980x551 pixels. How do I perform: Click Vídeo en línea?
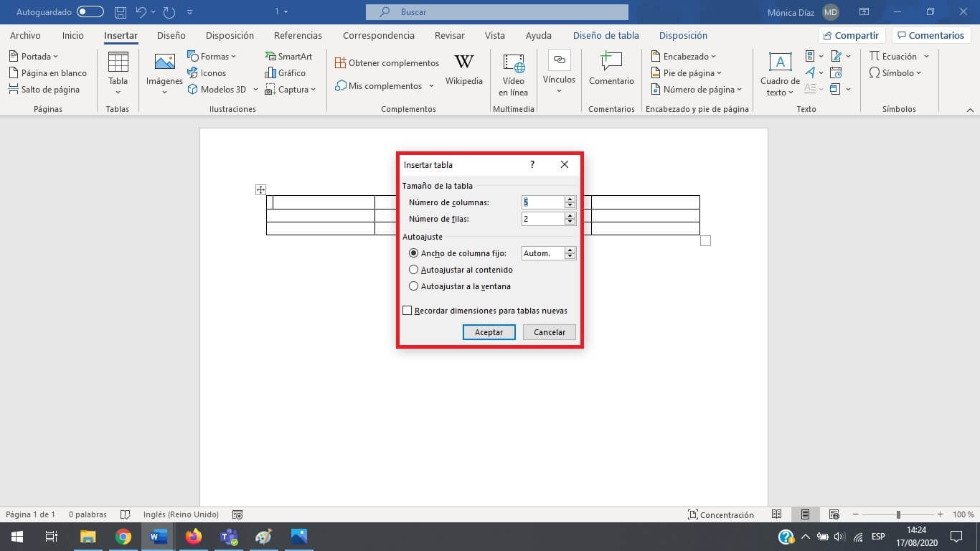pyautogui.click(x=514, y=74)
